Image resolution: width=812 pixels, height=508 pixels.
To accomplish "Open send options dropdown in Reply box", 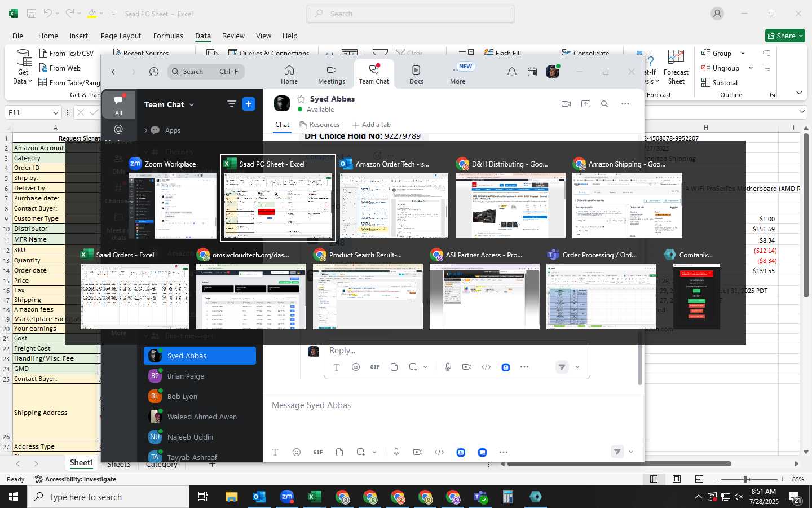I will pyautogui.click(x=577, y=367).
